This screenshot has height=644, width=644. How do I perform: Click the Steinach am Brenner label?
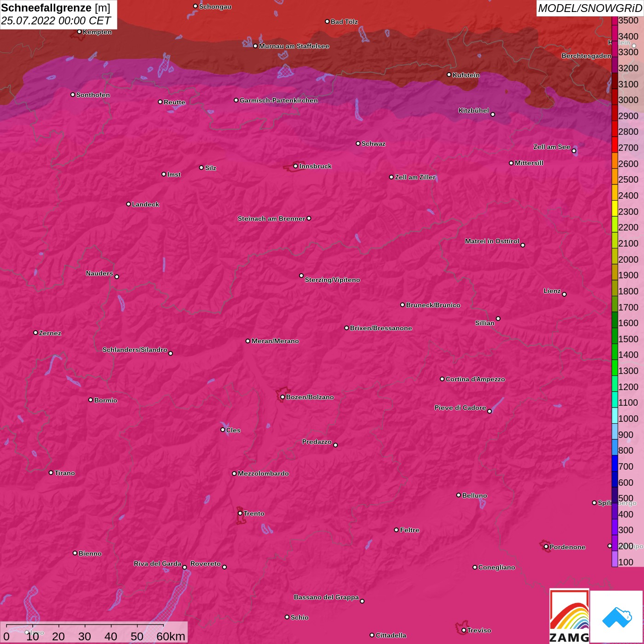click(271, 218)
